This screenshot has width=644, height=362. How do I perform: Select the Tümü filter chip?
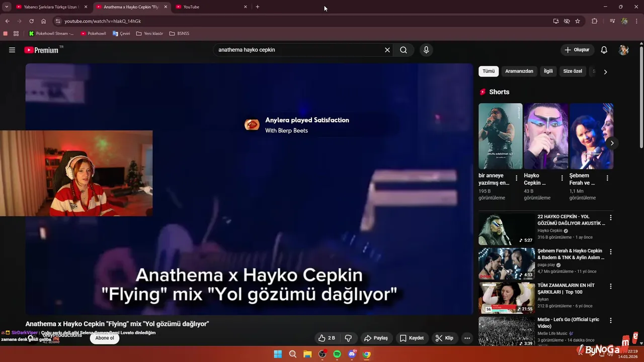click(489, 71)
